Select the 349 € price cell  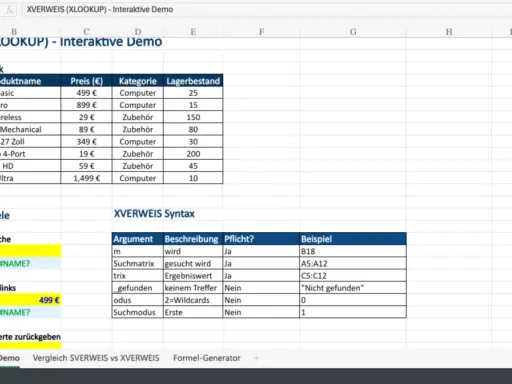86,142
